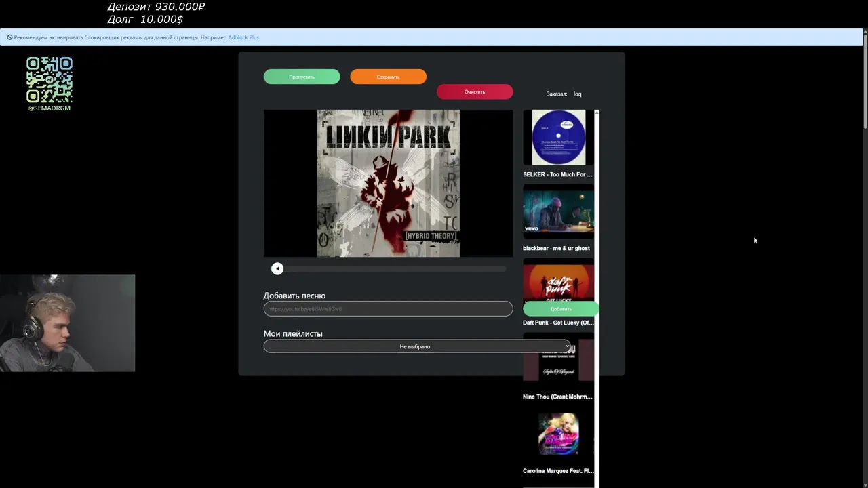Click the 'Nine Thou (Grant Mohrm...' title

[558, 396]
